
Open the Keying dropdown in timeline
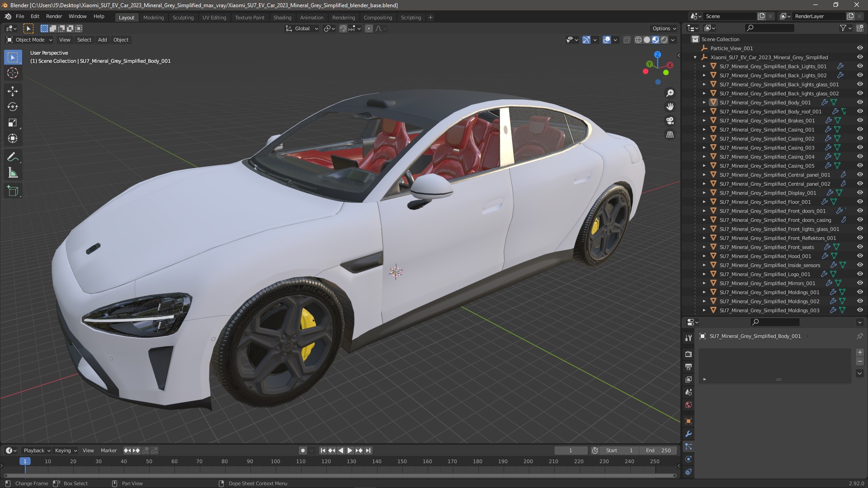coord(66,450)
